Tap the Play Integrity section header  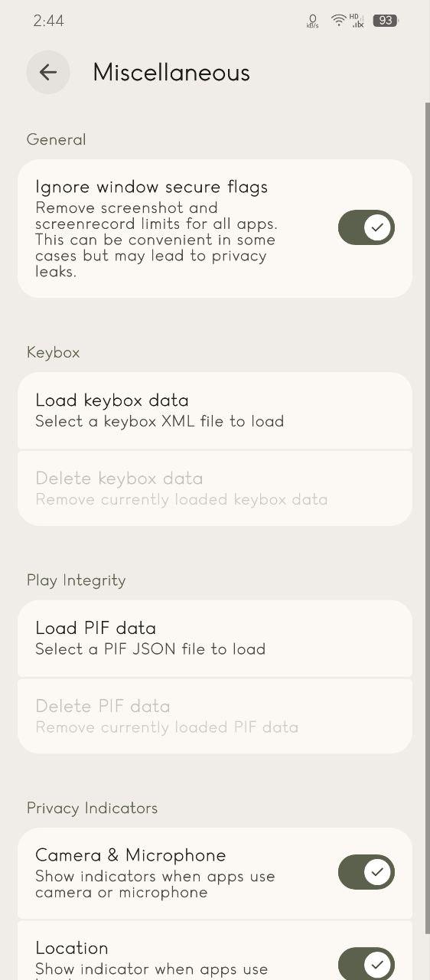click(76, 580)
